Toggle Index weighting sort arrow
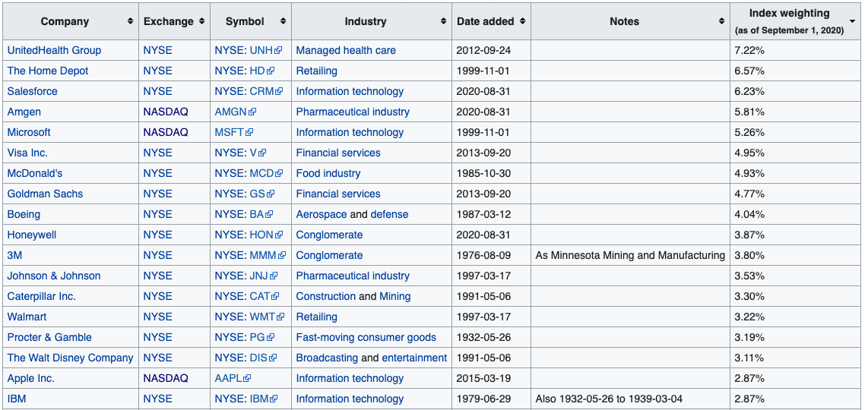Viewport: 868px width, 410px height. pyautogui.click(x=851, y=21)
